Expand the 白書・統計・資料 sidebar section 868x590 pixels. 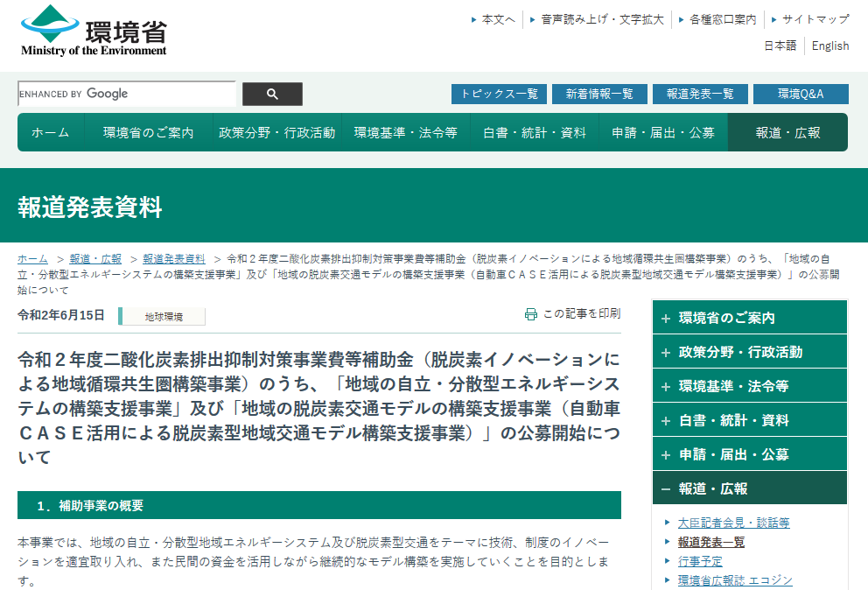(x=750, y=420)
